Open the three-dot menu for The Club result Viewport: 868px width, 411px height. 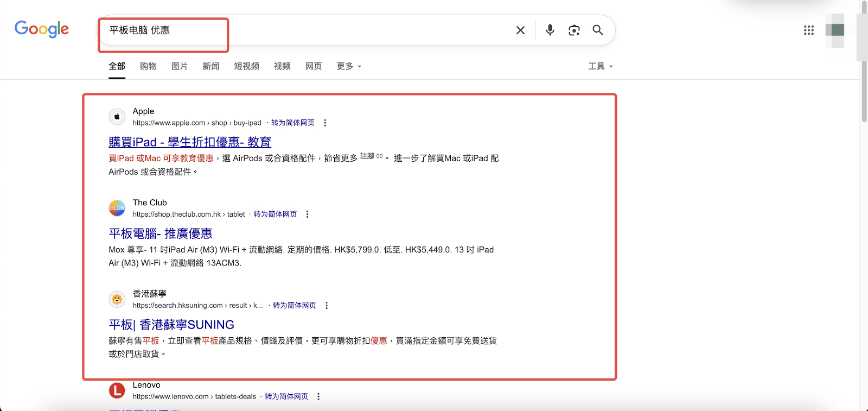(307, 214)
